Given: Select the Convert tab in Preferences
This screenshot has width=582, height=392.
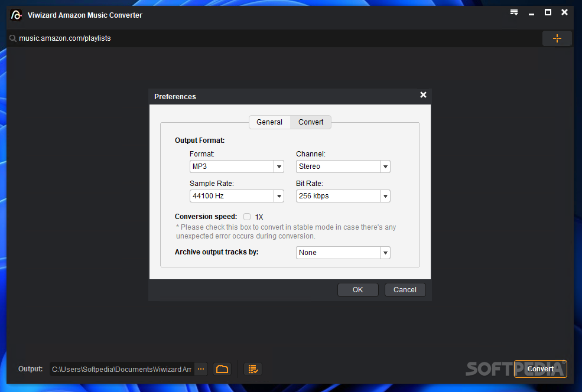Looking at the screenshot, I should click(x=311, y=122).
